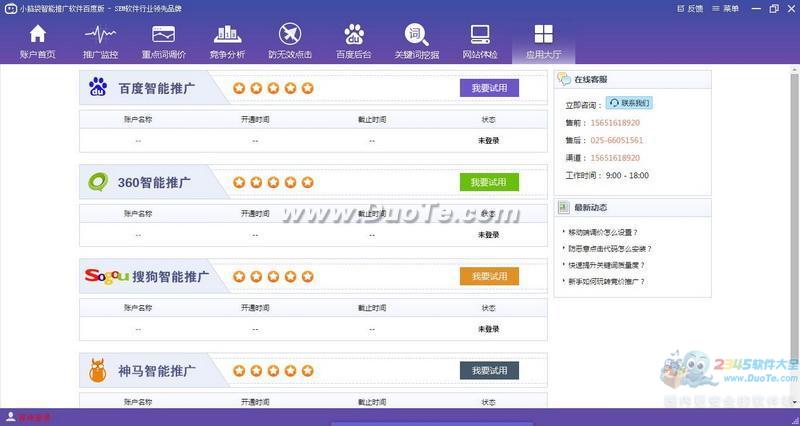Click the 工作时间 9:00 - 18:00 text

(607, 175)
